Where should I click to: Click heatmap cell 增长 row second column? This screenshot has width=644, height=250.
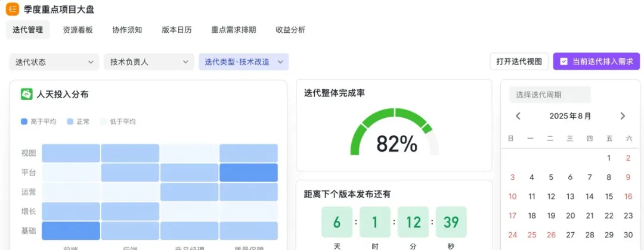point(130,211)
